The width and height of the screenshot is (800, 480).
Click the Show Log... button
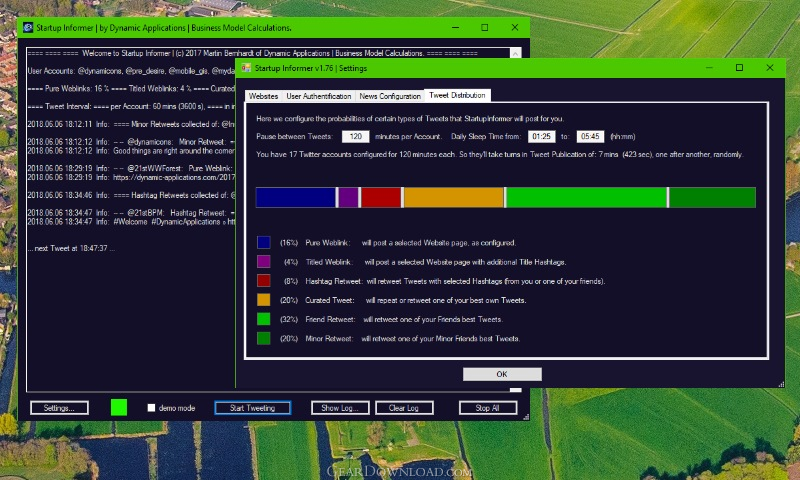pos(340,408)
